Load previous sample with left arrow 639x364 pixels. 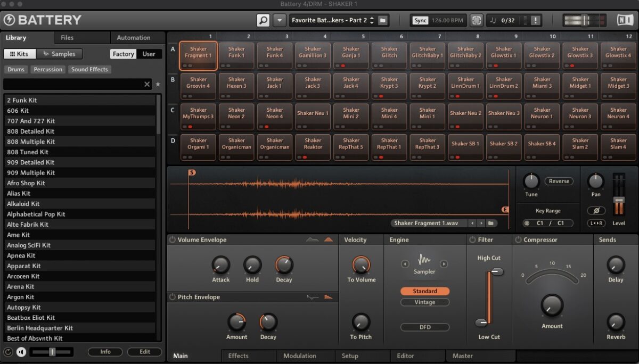click(472, 224)
